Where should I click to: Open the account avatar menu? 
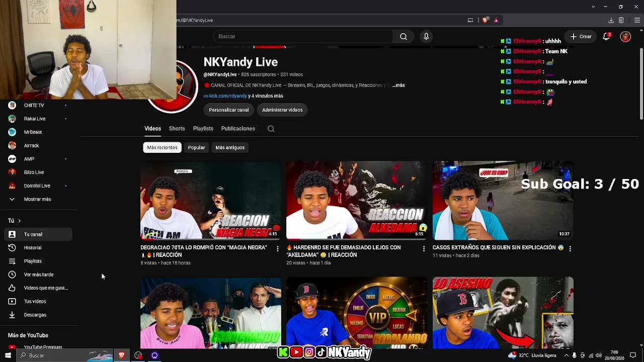click(625, 36)
